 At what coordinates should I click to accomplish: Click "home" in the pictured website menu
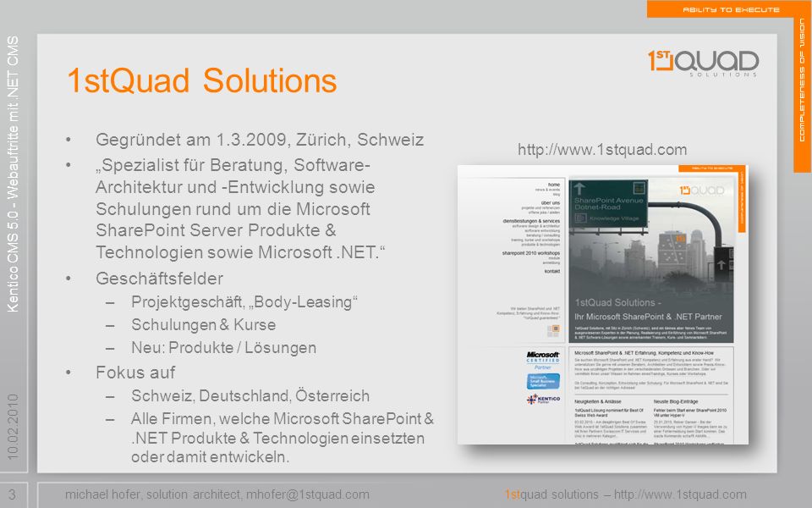(x=553, y=185)
